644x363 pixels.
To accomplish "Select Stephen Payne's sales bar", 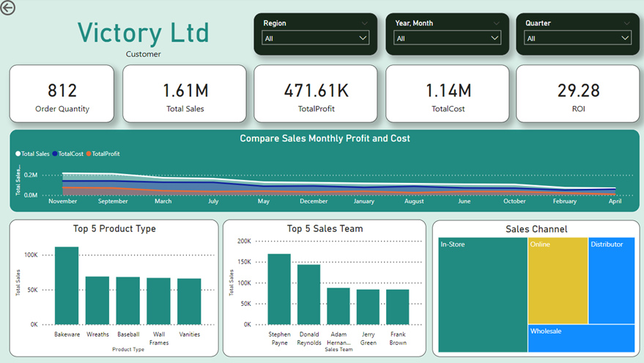I will click(279, 289).
